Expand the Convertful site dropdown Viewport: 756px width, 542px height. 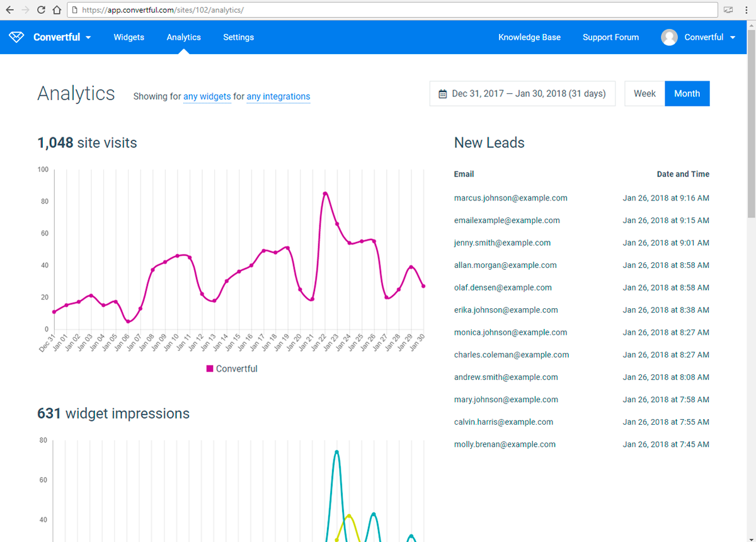click(88, 37)
